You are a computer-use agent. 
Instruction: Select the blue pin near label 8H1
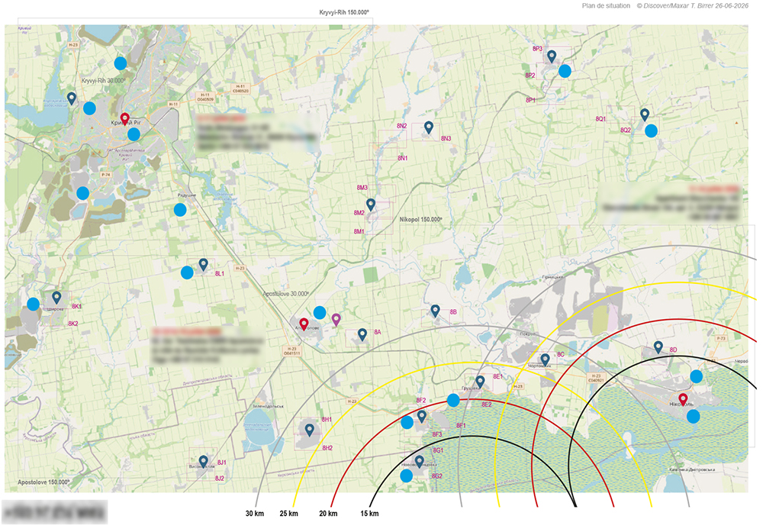[310, 430]
